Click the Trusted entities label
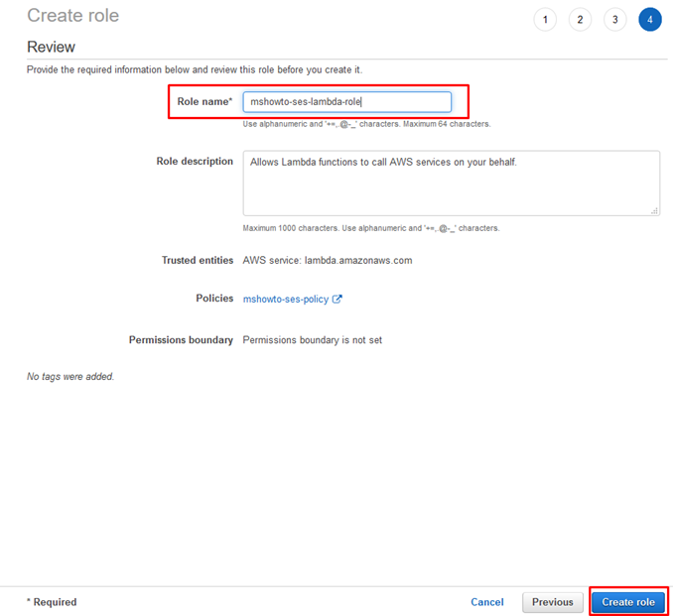Image resolution: width=673 pixels, height=616 pixels. tap(198, 260)
